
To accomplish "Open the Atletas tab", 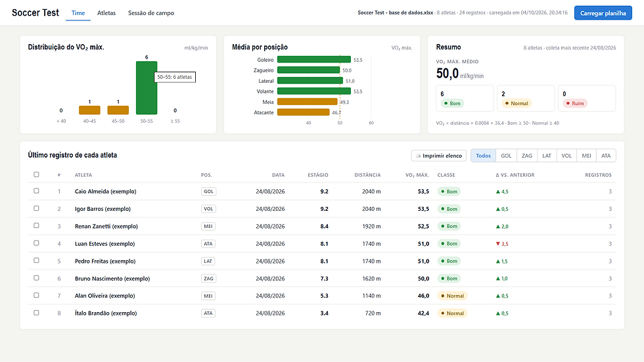I will [x=106, y=13].
